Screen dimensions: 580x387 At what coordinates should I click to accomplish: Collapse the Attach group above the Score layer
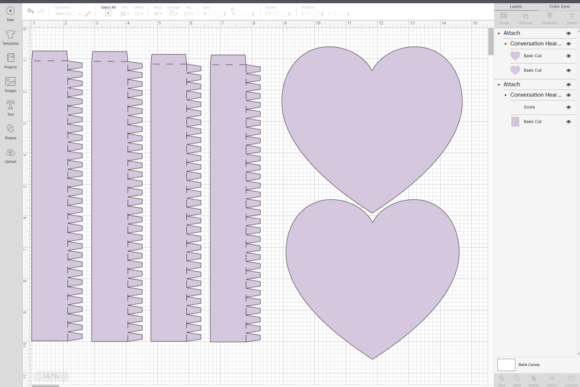tap(499, 85)
